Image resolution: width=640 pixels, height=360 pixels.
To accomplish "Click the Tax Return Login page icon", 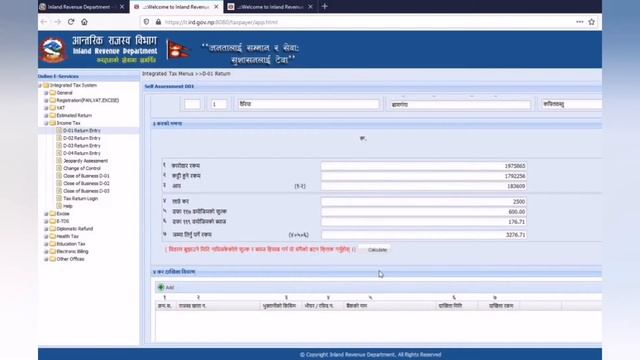I will 59,198.
